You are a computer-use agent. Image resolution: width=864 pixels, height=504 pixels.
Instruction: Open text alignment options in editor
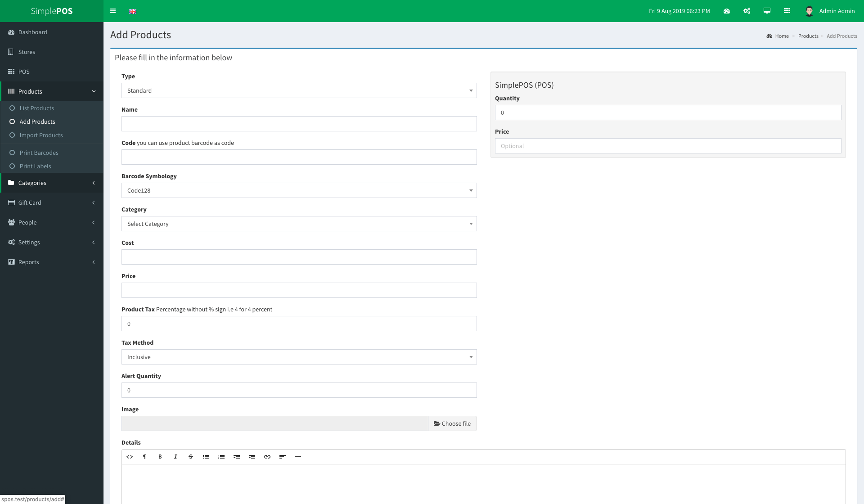point(283,457)
